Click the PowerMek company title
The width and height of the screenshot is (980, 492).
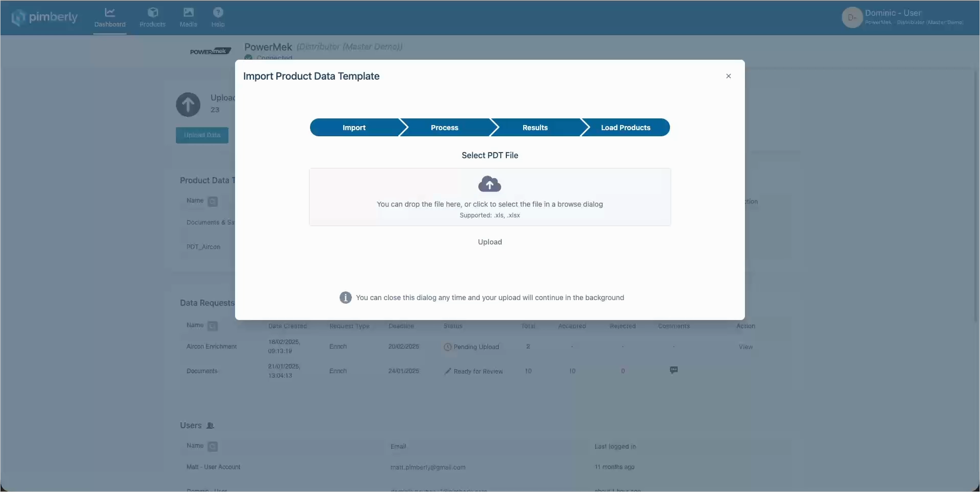[268, 47]
